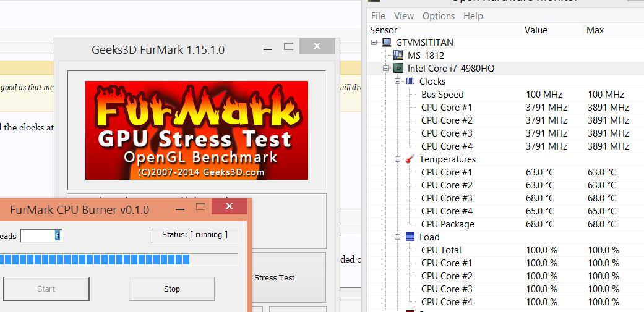Image resolution: width=644 pixels, height=312 pixels.
Task: Click the threads input field in CPU Burner
Action: pyautogui.click(x=41, y=236)
